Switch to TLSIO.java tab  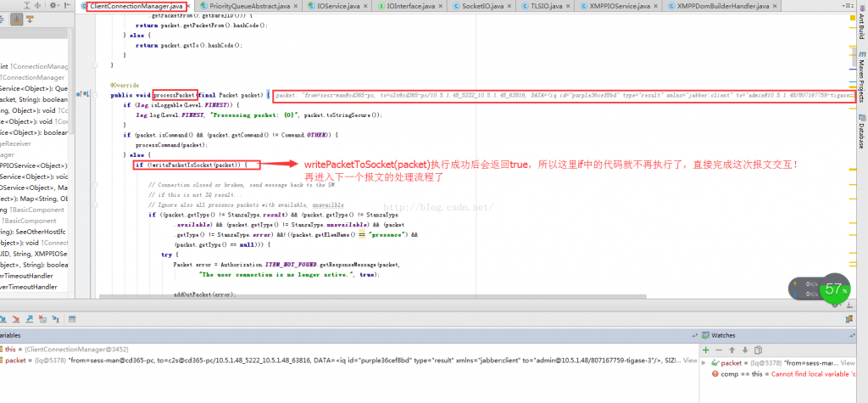(x=547, y=6)
